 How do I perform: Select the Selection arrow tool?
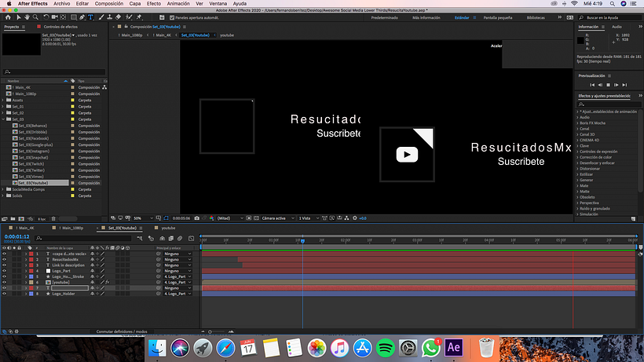click(19, 17)
